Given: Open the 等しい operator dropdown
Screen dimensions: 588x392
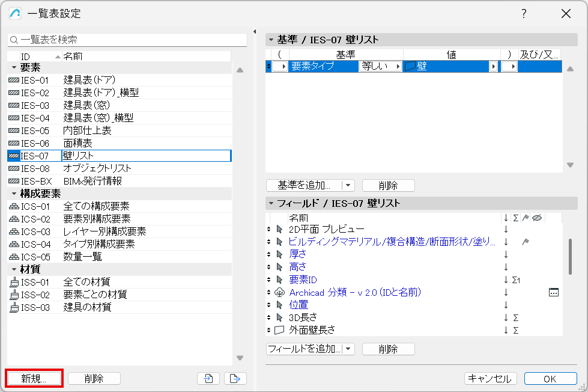Looking at the screenshot, I should pyautogui.click(x=380, y=67).
